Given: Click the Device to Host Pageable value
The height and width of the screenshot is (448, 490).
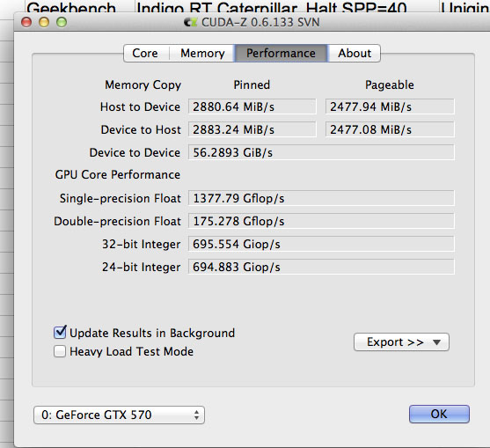Looking at the screenshot, I should [390, 129].
